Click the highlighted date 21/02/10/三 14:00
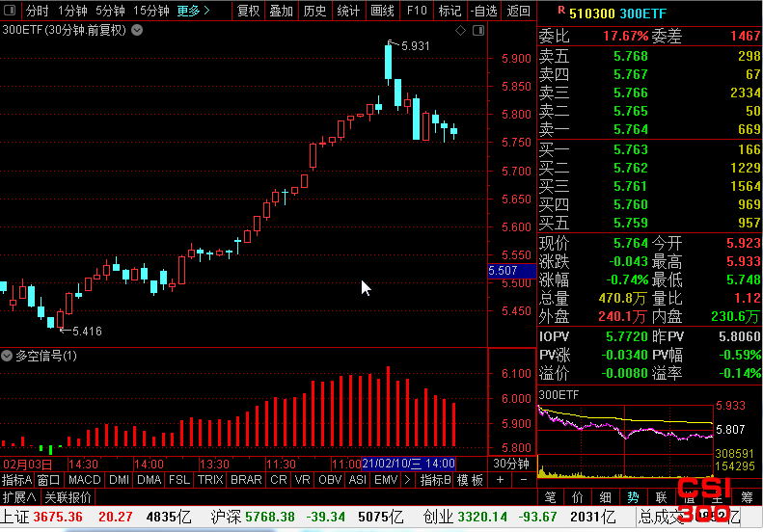Screen dimensions: 763x532 pos(409,464)
